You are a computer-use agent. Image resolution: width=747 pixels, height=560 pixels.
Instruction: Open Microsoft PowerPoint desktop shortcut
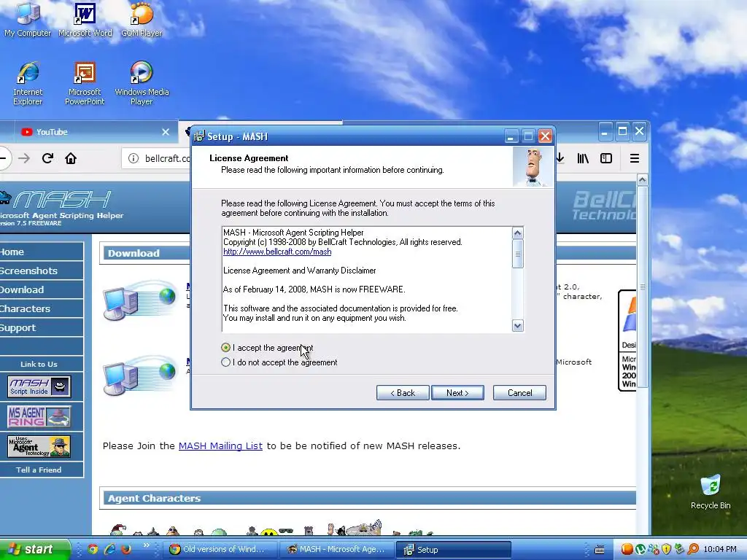85,83
